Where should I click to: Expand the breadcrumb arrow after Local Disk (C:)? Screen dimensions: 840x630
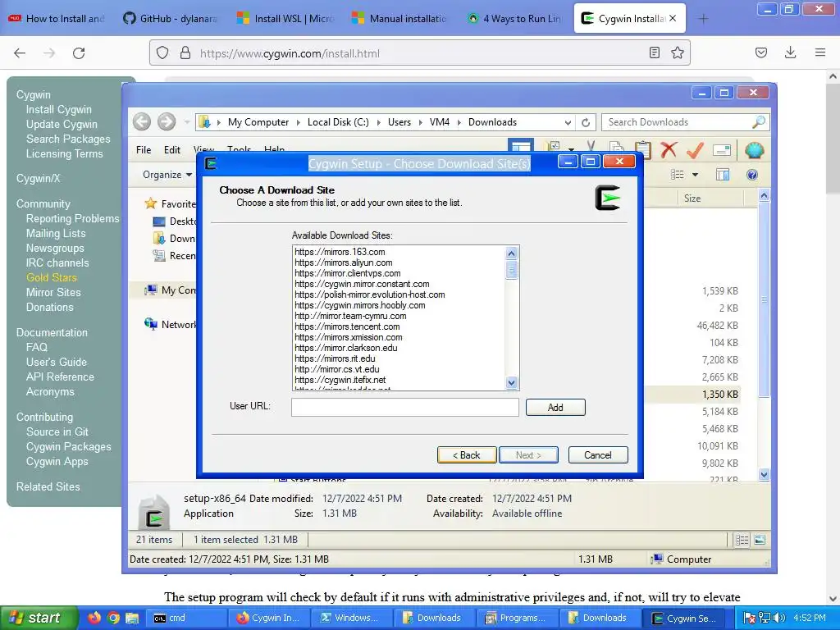coord(377,123)
